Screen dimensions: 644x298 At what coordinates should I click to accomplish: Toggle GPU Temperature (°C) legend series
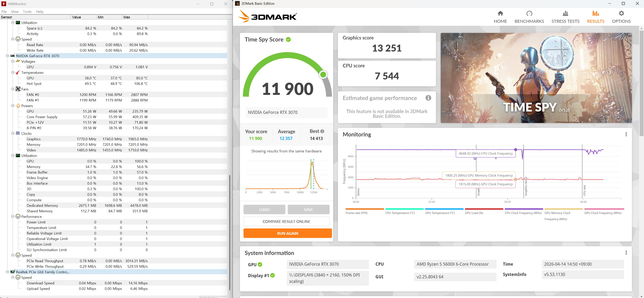(x=444, y=211)
